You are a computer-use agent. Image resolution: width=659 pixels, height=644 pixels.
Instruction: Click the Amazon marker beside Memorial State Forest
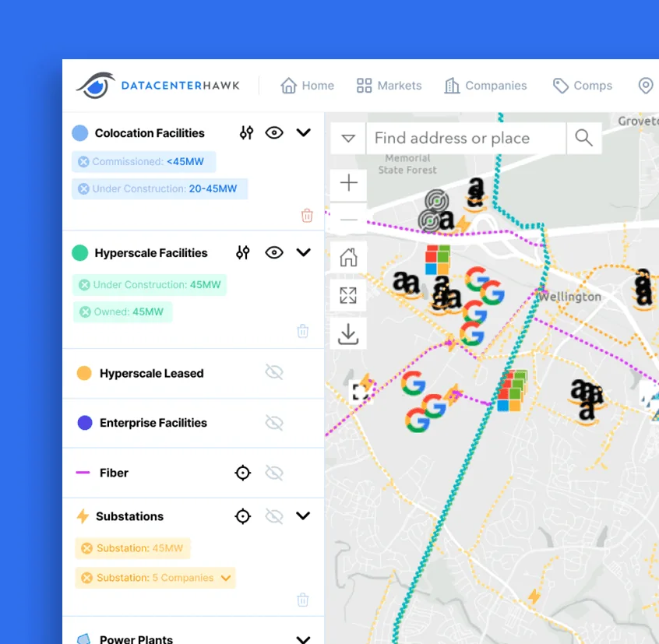tap(476, 194)
